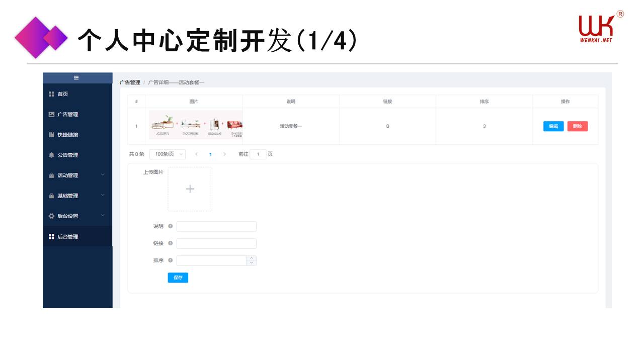Select page number 1 in pagination
The height and width of the screenshot is (362, 644).
tap(210, 154)
